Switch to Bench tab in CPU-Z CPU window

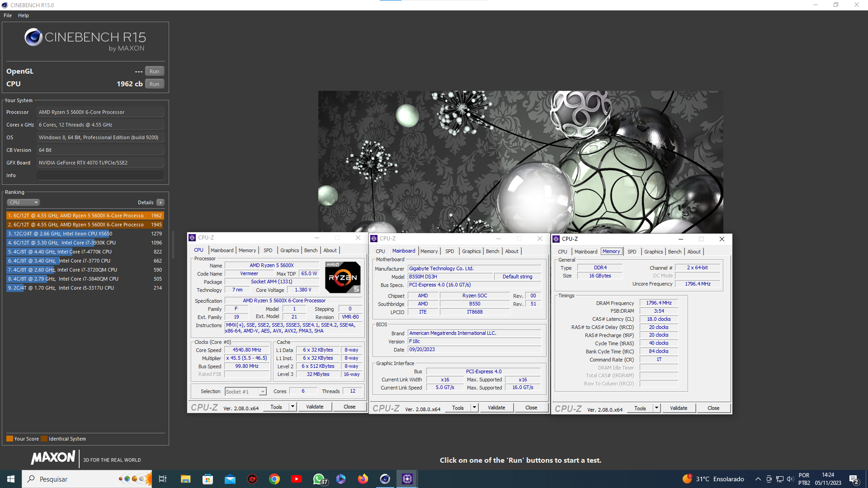tap(311, 250)
